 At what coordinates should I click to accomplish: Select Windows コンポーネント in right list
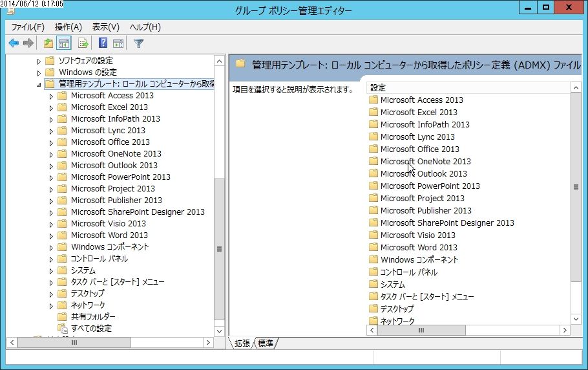click(x=419, y=259)
